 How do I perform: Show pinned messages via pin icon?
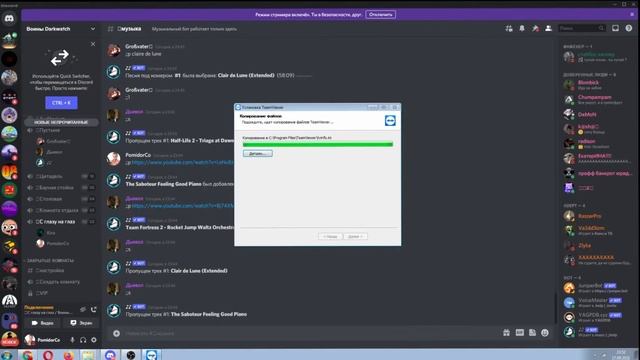click(x=535, y=29)
